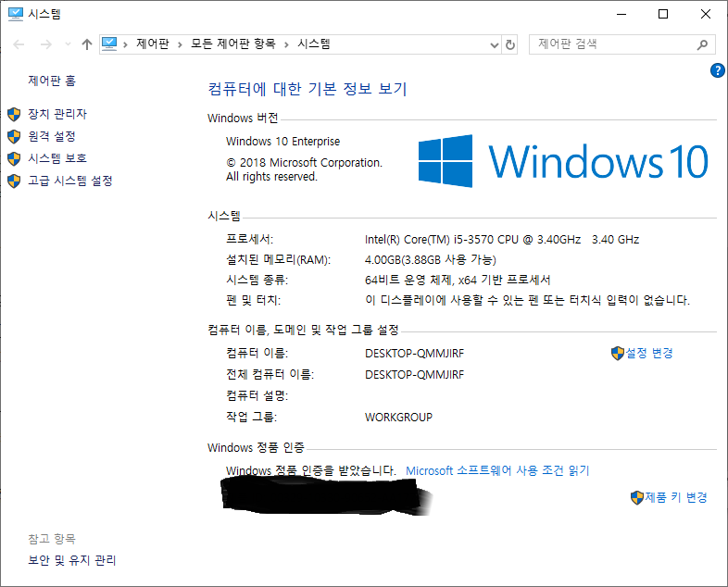The width and height of the screenshot is (728, 587).
Task: Open 원격 설정 link
Action: 52,136
